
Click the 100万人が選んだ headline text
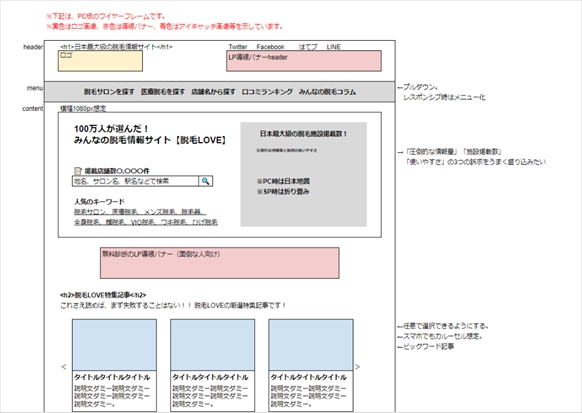pyautogui.click(x=111, y=129)
